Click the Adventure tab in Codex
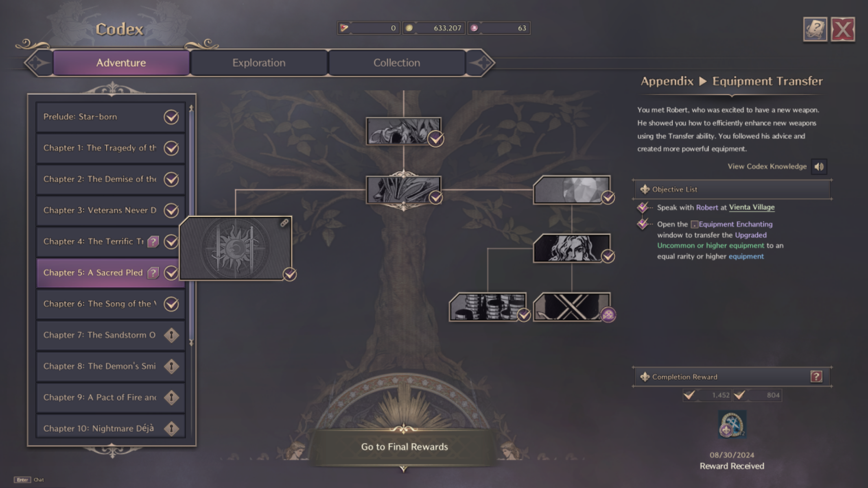Image resolution: width=868 pixels, height=488 pixels. pos(120,62)
